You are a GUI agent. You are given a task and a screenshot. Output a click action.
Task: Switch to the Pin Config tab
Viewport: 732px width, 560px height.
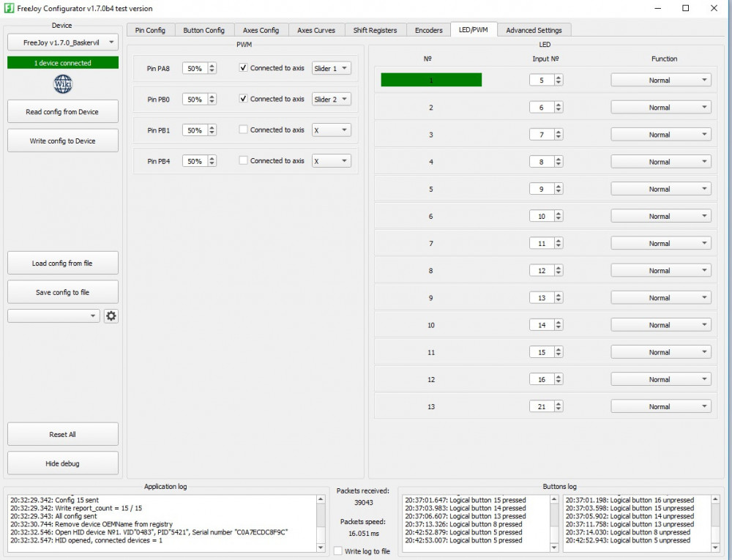[x=150, y=30]
